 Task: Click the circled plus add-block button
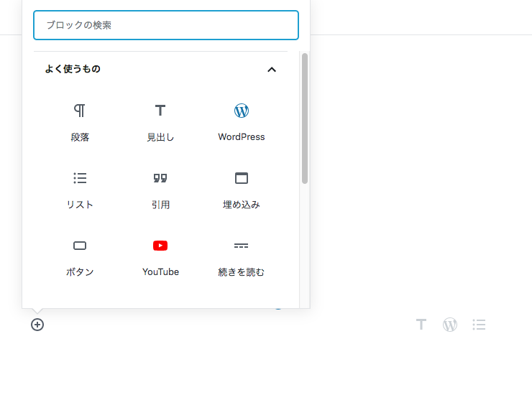click(37, 325)
